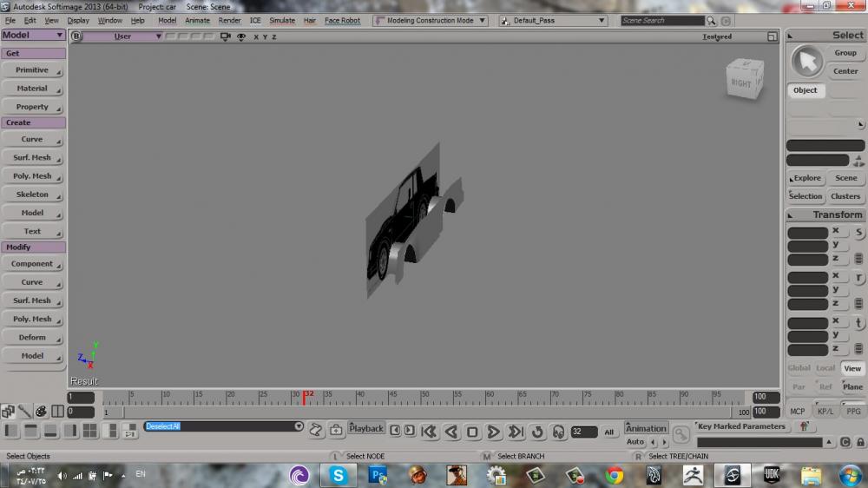Open Scene Search magnifier icon
The height and width of the screenshot is (488, 868).
point(711,21)
